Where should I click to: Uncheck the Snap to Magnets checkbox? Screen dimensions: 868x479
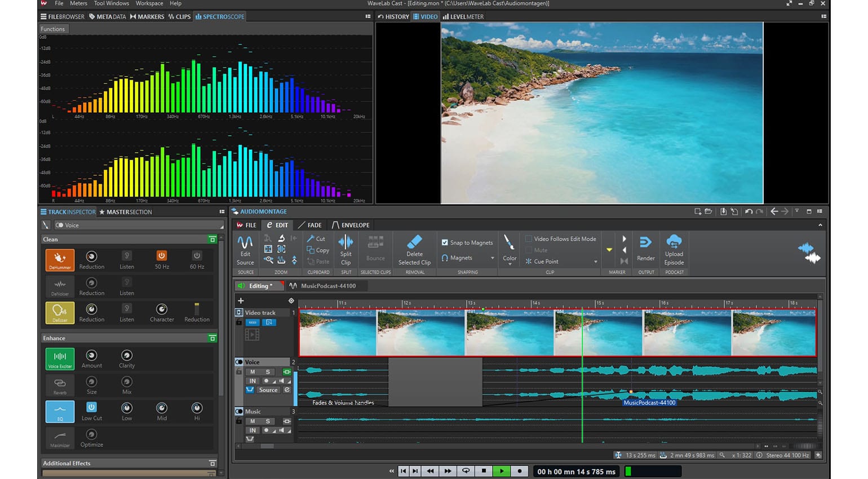[x=445, y=242]
